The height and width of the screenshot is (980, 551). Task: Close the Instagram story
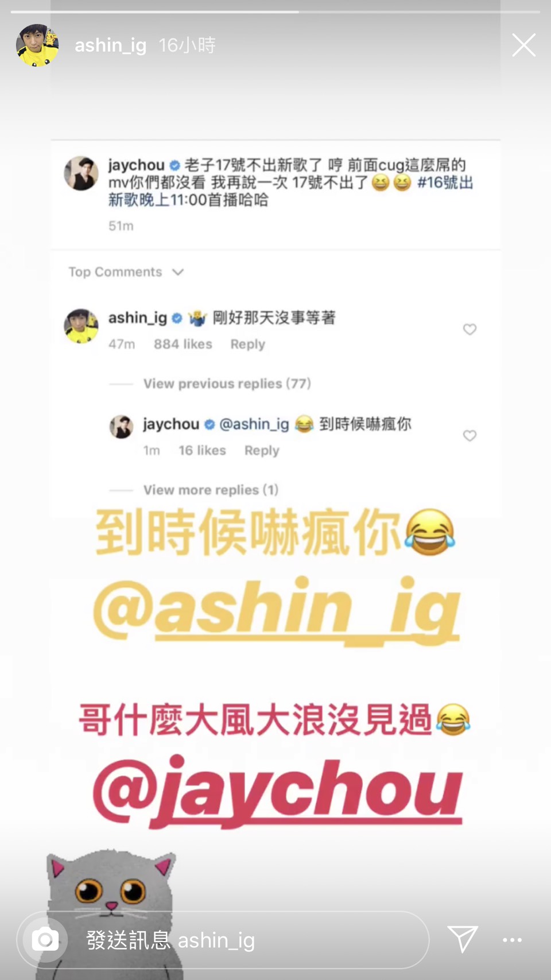[523, 45]
